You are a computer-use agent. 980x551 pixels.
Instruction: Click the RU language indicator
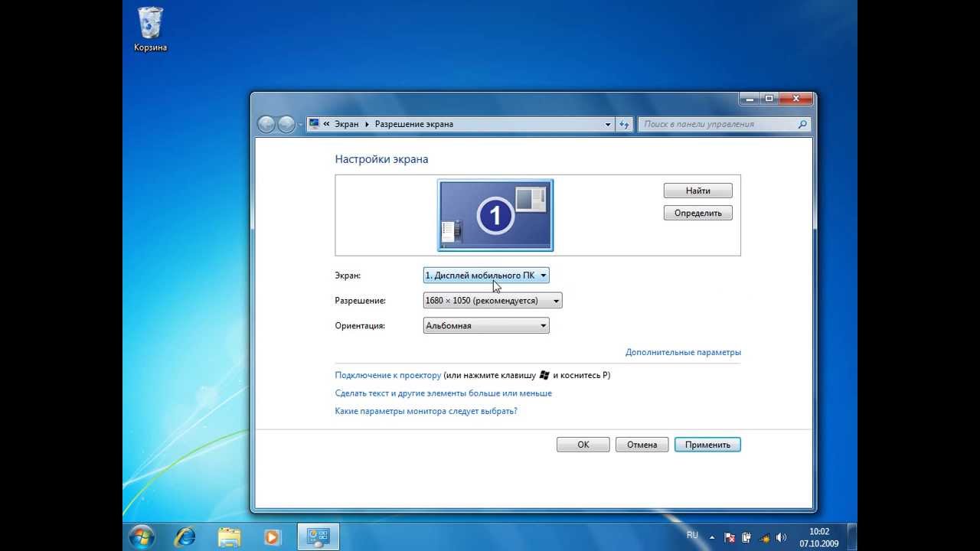pyautogui.click(x=692, y=536)
